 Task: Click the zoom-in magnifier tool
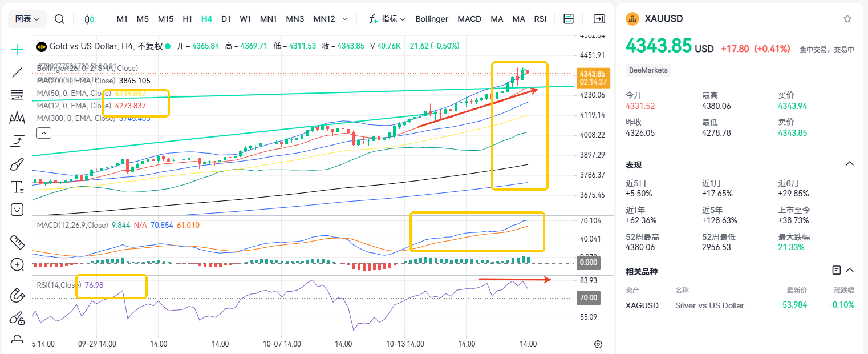(x=17, y=264)
